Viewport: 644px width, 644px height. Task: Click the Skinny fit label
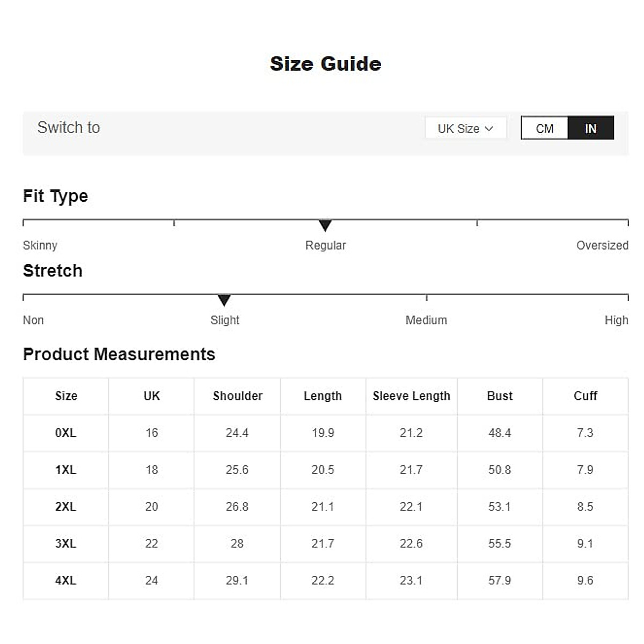pos(40,245)
